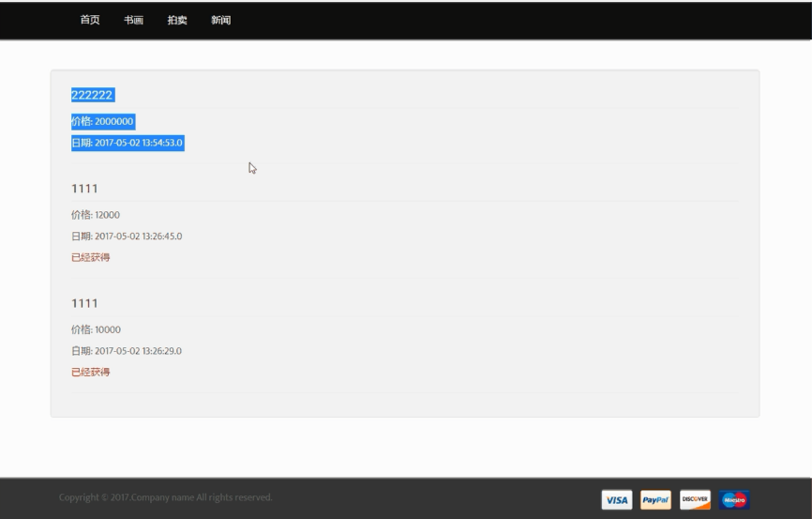Click the 1111 title priced 12000
The width and height of the screenshot is (812, 519).
point(84,189)
